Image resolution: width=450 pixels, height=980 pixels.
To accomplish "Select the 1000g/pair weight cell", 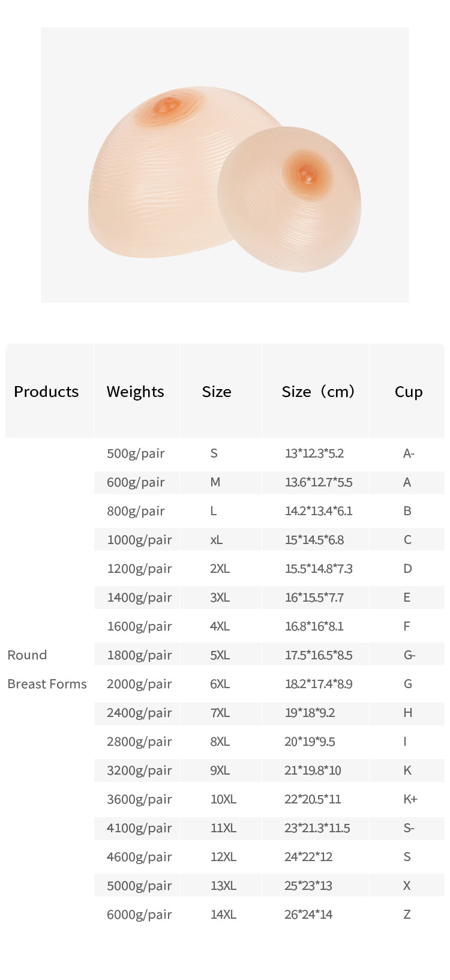I will (x=139, y=540).
